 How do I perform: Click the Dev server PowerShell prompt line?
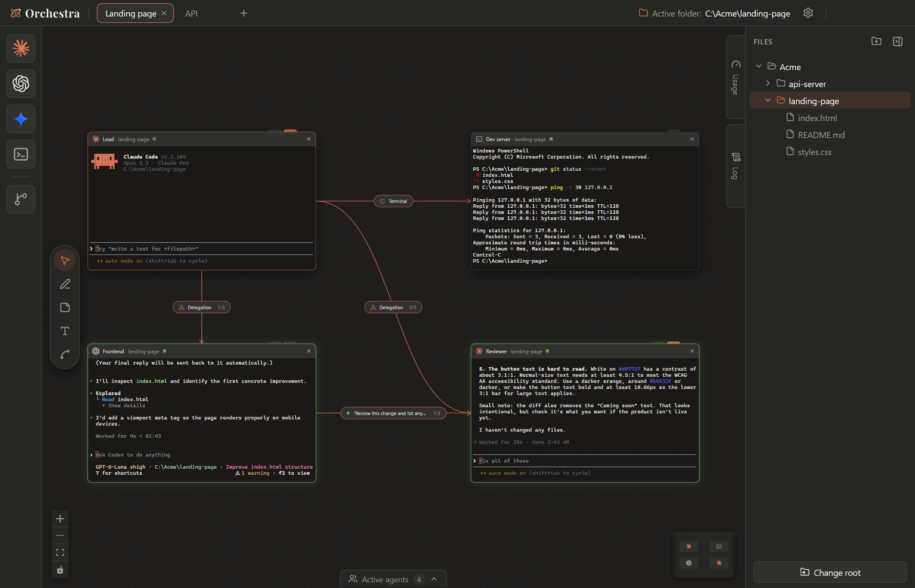pos(510,261)
